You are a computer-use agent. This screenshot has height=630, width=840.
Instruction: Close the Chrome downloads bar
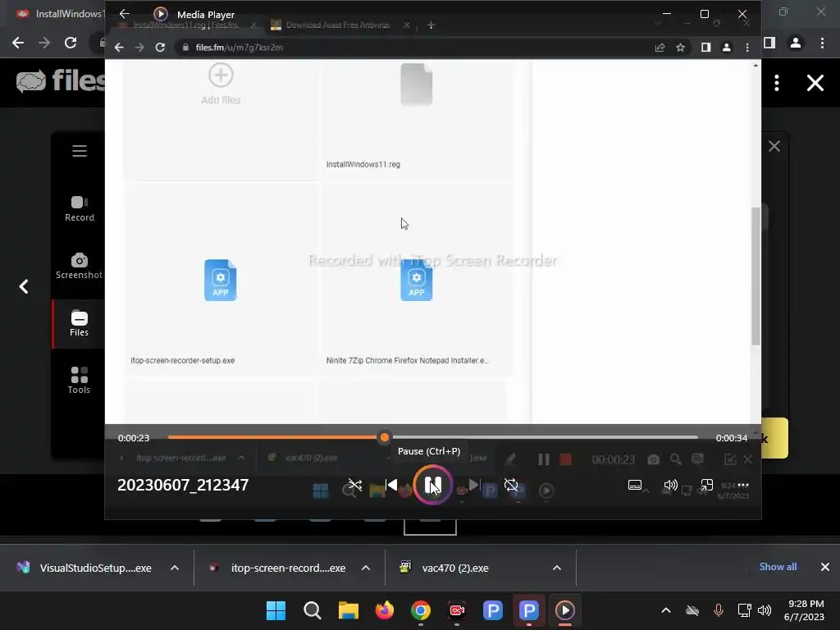825,567
